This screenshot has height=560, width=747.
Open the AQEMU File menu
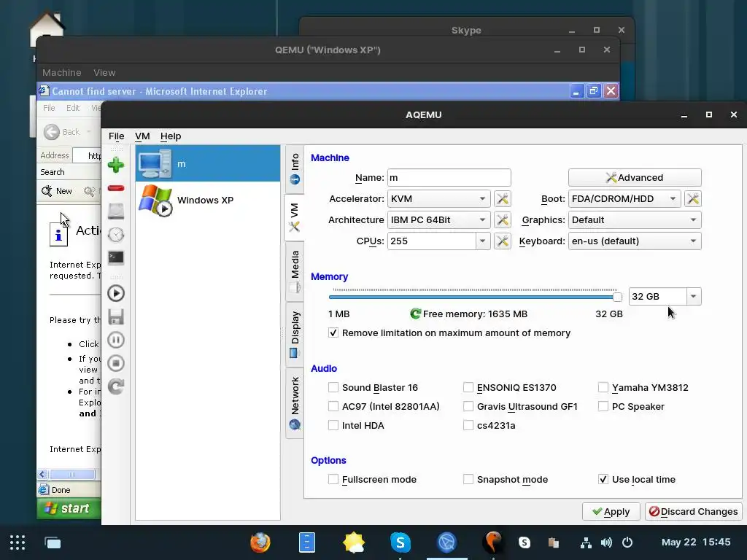point(116,136)
